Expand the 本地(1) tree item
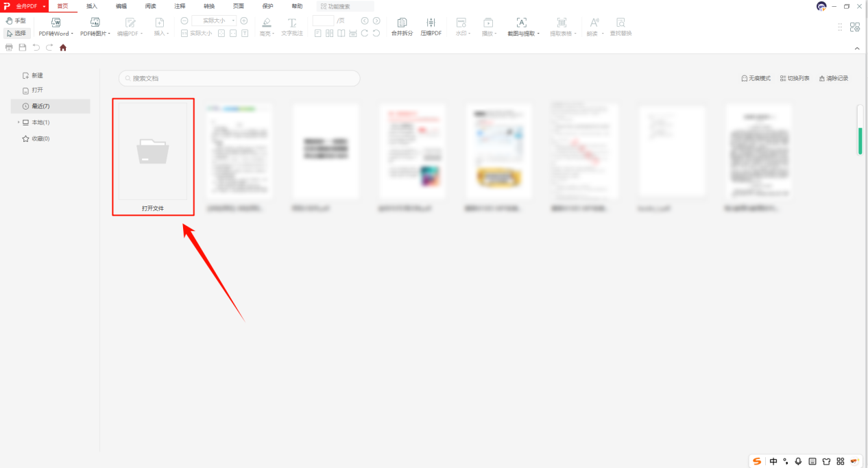The height and width of the screenshot is (468, 868). 19,123
